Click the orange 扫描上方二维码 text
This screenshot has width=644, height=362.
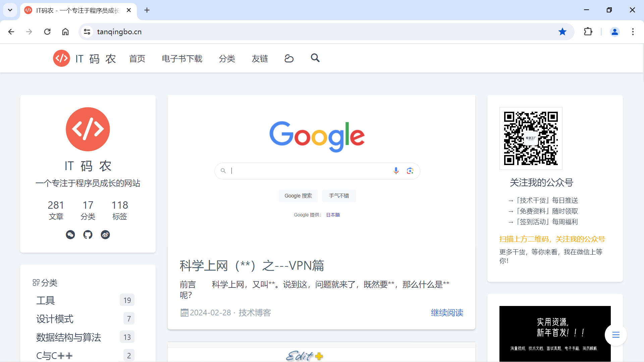click(552, 239)
